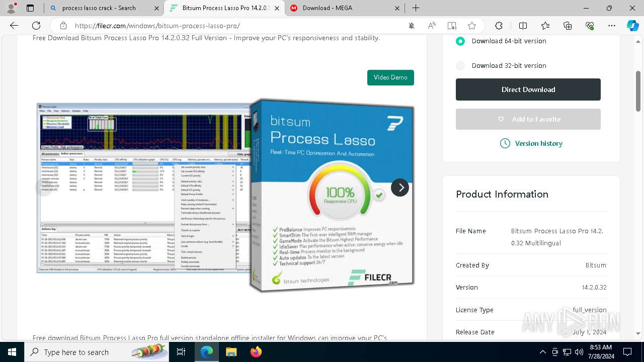Close the Download - MEGA tab

click(397, 8)
